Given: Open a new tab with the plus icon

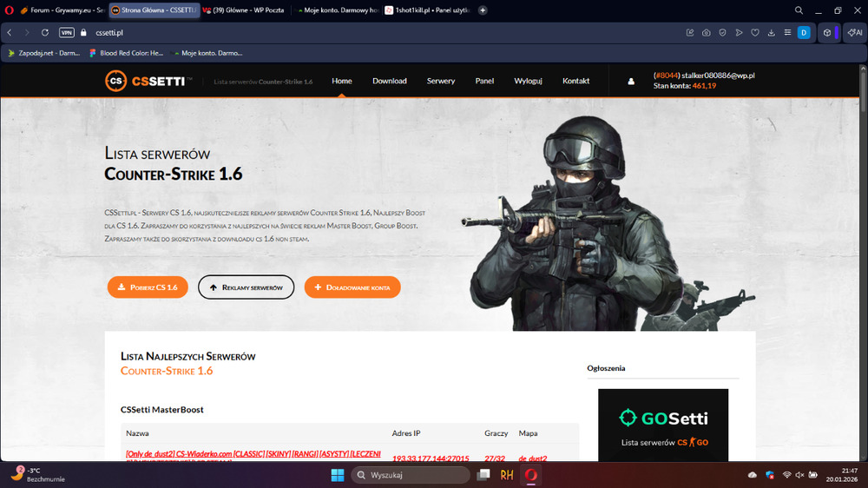Looking at the screenshot, I should (483, 10).
